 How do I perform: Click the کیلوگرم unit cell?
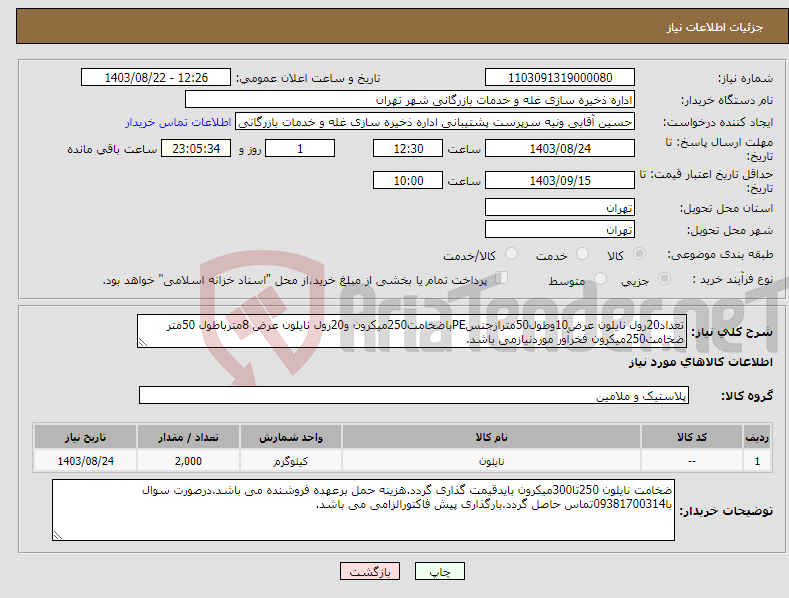(x=291, y=461)
